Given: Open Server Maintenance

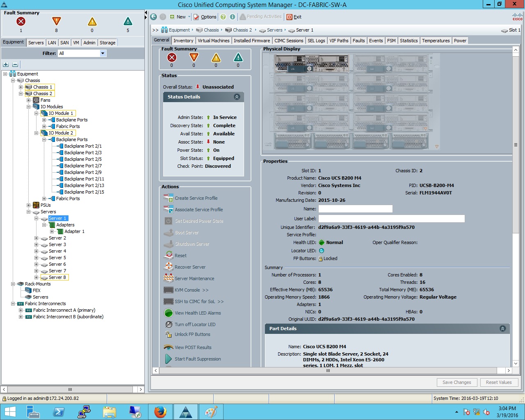Looking at the screenshot, I should pyautogui.click(x=194, y=278).
